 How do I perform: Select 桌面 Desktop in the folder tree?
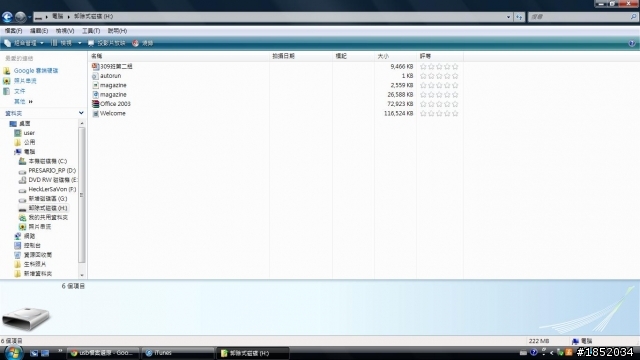click(x=20, y=123)
